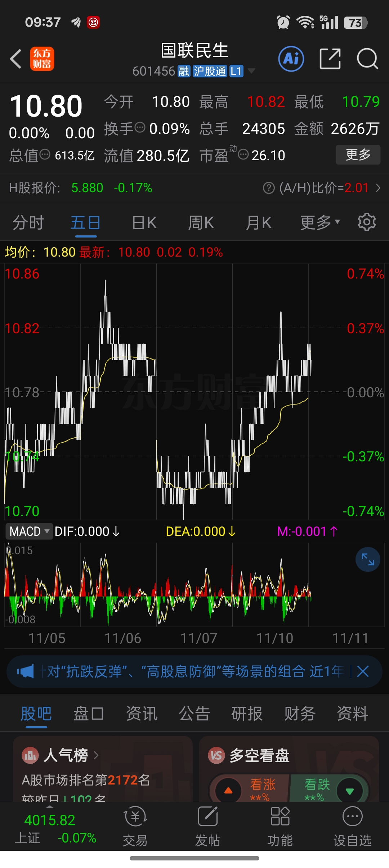Expand the 上证 index bar arrow

coord(50,807)
